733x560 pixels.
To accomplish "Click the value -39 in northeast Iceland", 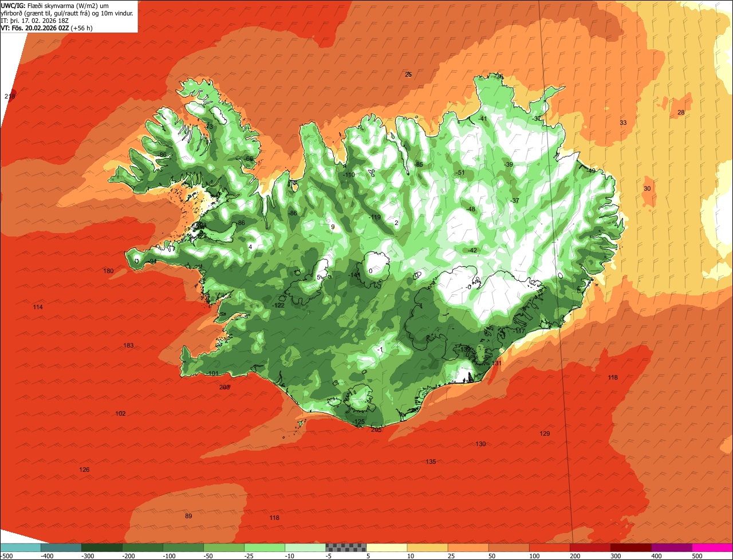I will coord(509,164).
